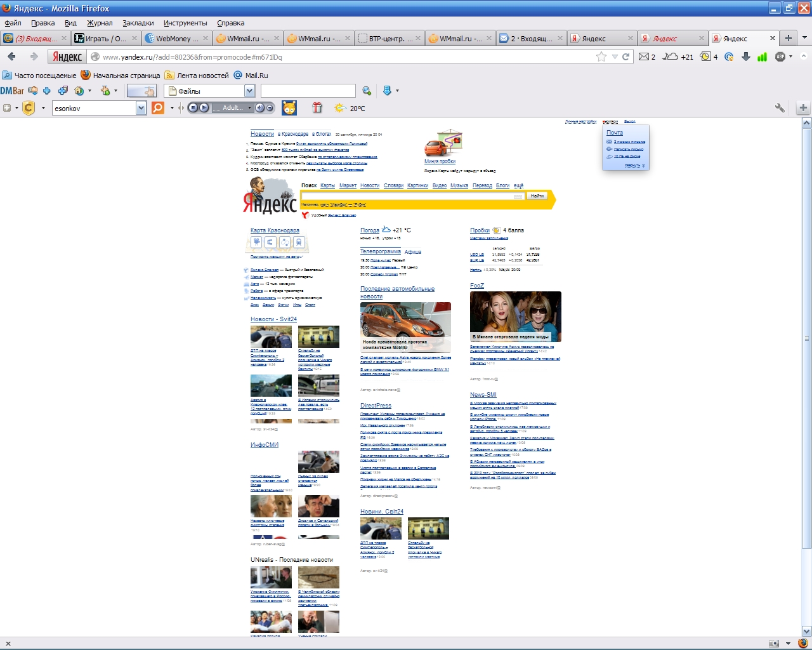Open the Инструменты menu
812x650 pixels.
click(185, 23)
